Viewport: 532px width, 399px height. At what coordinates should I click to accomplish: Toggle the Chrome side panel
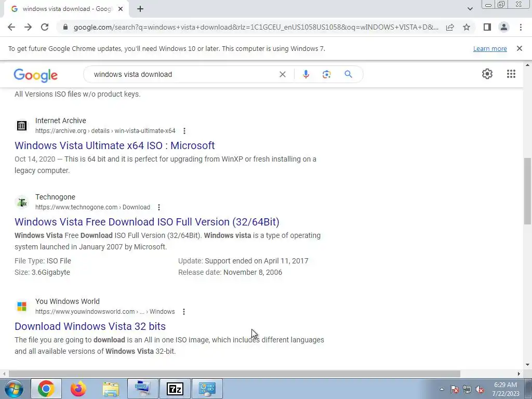tap(487, 27)
